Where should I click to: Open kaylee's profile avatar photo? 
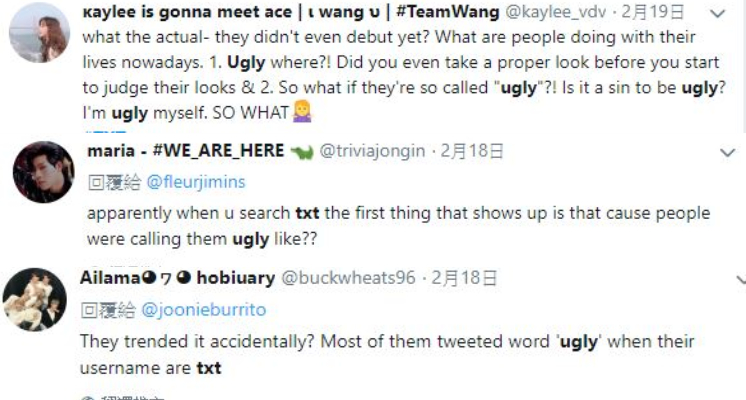[39, 32]
